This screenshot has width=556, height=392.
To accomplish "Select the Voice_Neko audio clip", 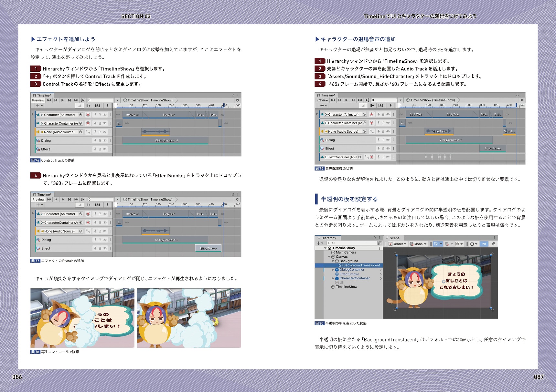I will point(439,131).
